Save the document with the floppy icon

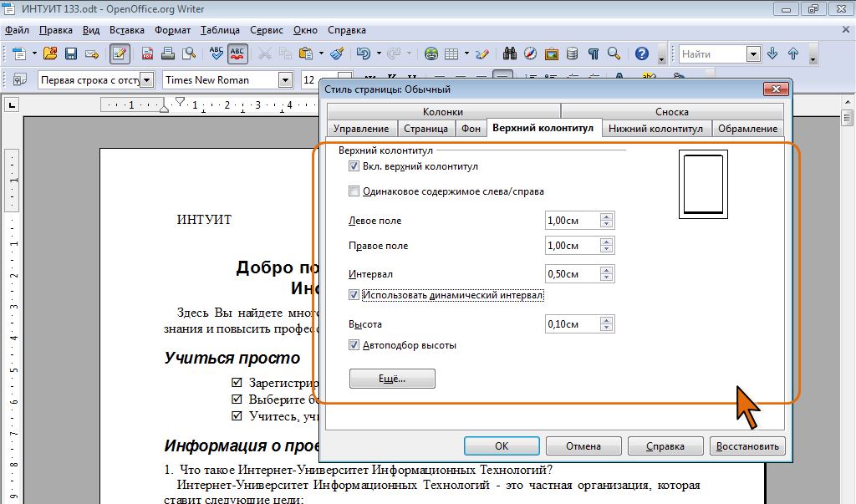[x=71, y=53]
